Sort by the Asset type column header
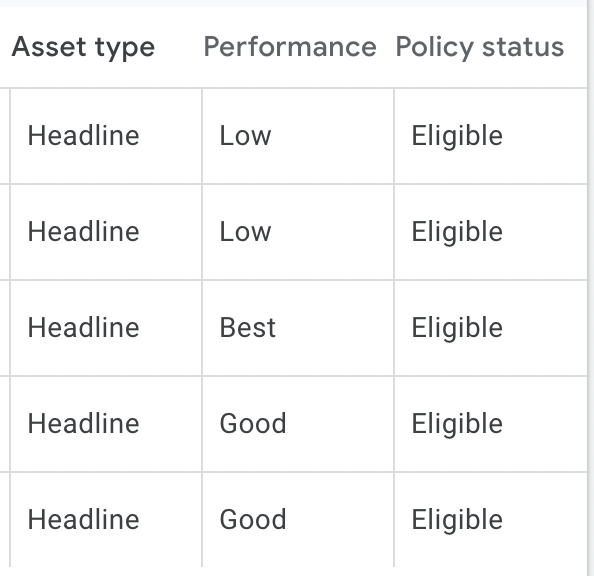This screenshot has height=576, width=594. (x=83, y=47)
